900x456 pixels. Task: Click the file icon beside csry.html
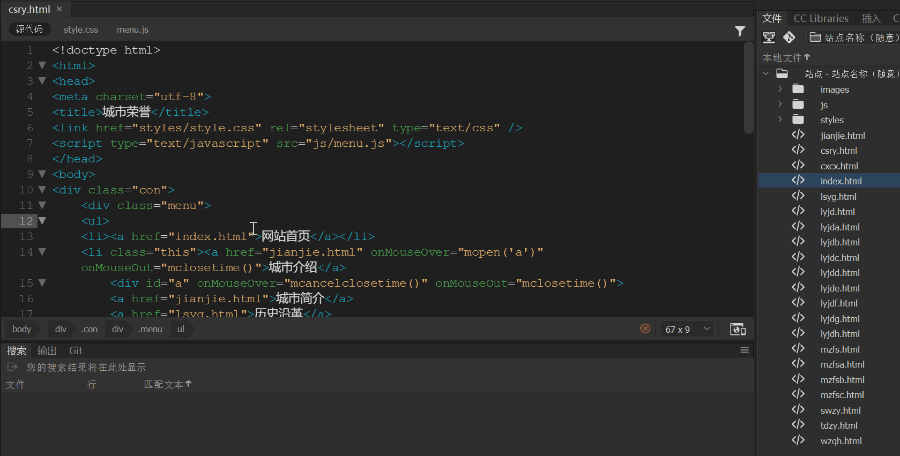pos(798,150)
